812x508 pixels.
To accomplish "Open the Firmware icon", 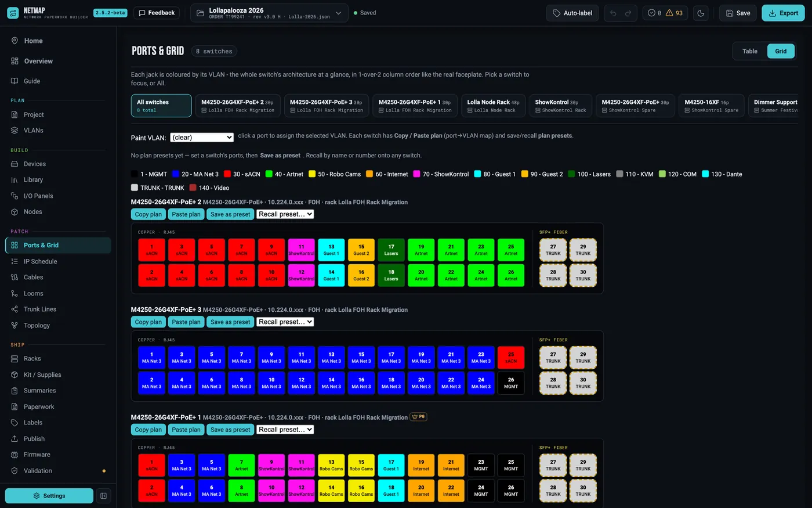I will 14,455.
